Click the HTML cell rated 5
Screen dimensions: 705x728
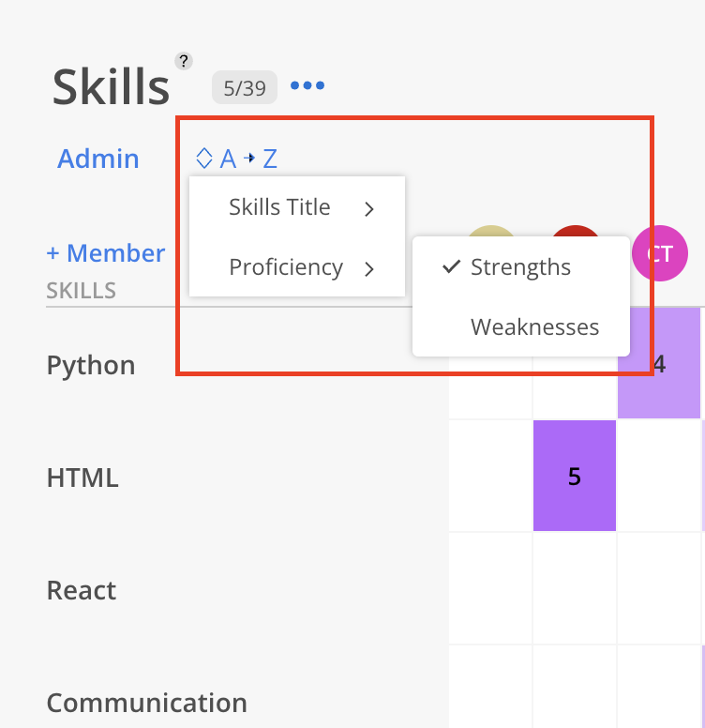[x=575, y=476]
